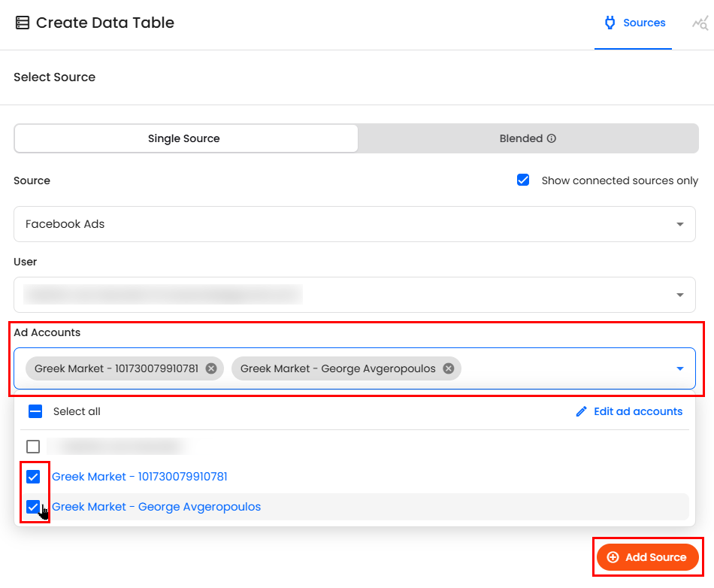Switch to the Blended tab
Viewport: 714px width, 588px height.
(x=528, y=138)
